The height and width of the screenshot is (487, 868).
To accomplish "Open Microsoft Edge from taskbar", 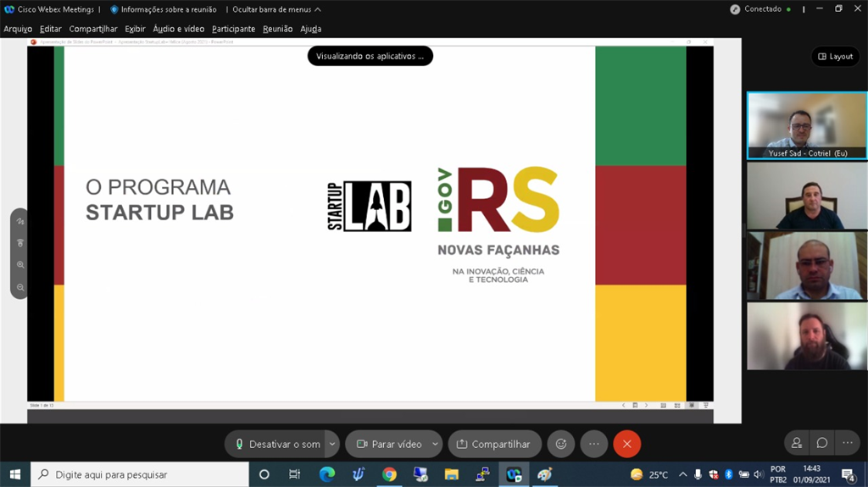I will [x=327, y=474].
